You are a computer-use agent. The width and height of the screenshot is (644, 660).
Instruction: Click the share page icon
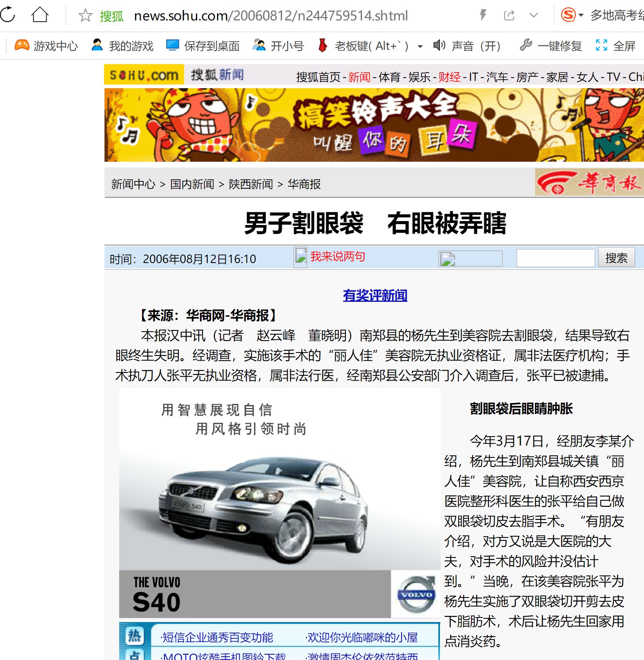(509, 16)
